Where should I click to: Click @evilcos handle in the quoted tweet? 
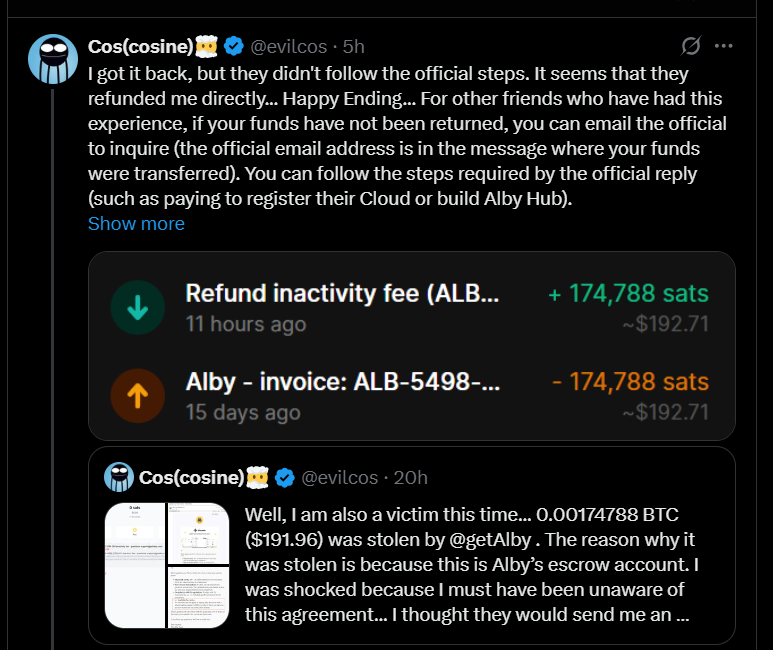pos(339,478)
